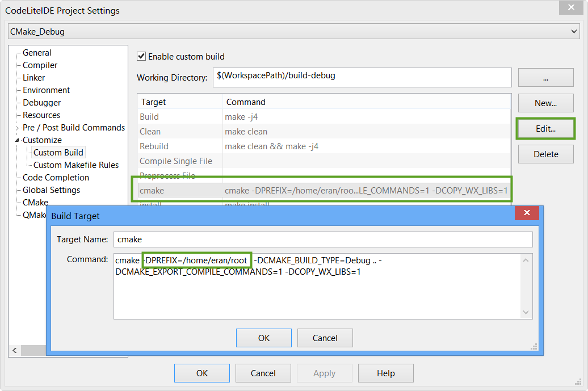Close the Project Settings window
The image size is (588, 391).
tap(571, 7)
